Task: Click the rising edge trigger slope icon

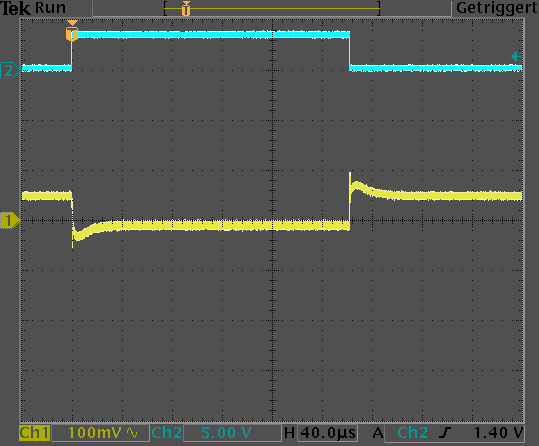Action: [x=445, y=433]
